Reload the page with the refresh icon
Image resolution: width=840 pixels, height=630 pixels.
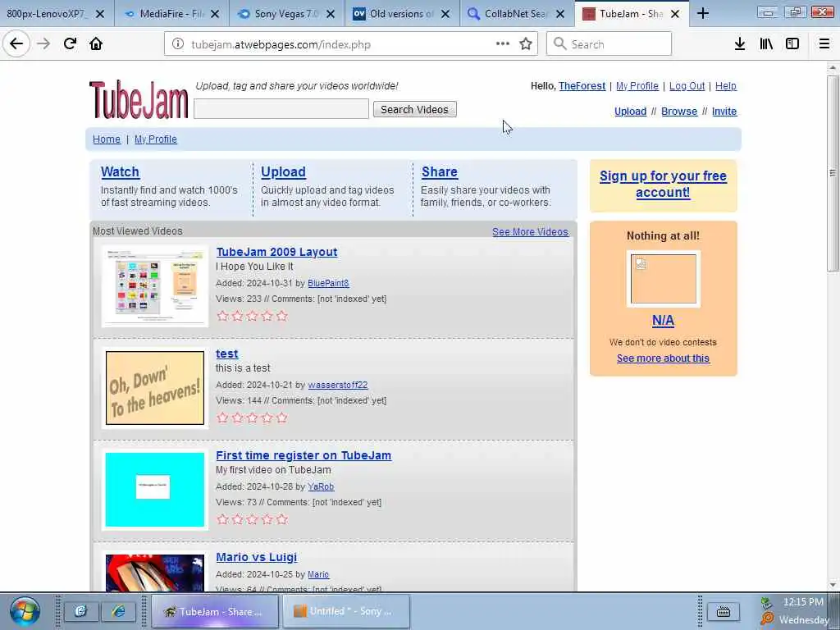coord(70,44)
